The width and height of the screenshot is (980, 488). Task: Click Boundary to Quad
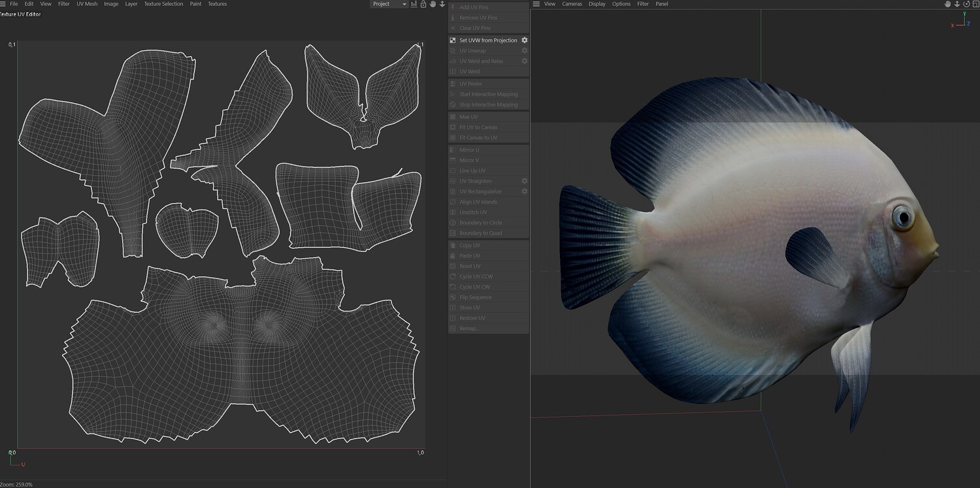(x=489, y=233)
